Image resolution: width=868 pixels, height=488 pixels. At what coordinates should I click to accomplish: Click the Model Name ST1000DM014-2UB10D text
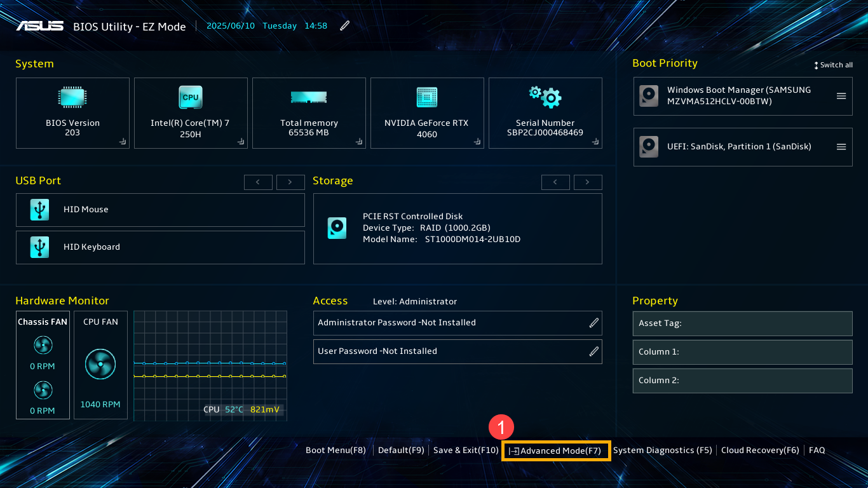(442, 240)
